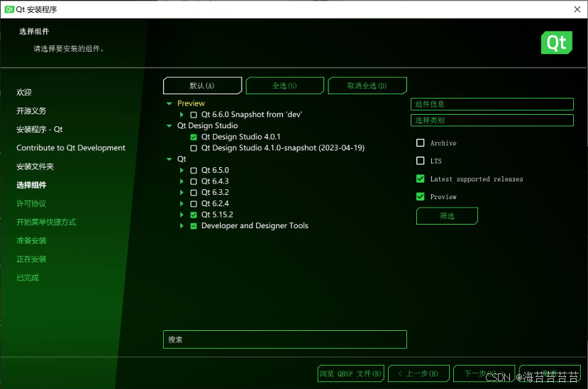588x389 pixels.
Task: Collapse the Qt tree group
Action: pyautogui.click(x=169, y=159)
